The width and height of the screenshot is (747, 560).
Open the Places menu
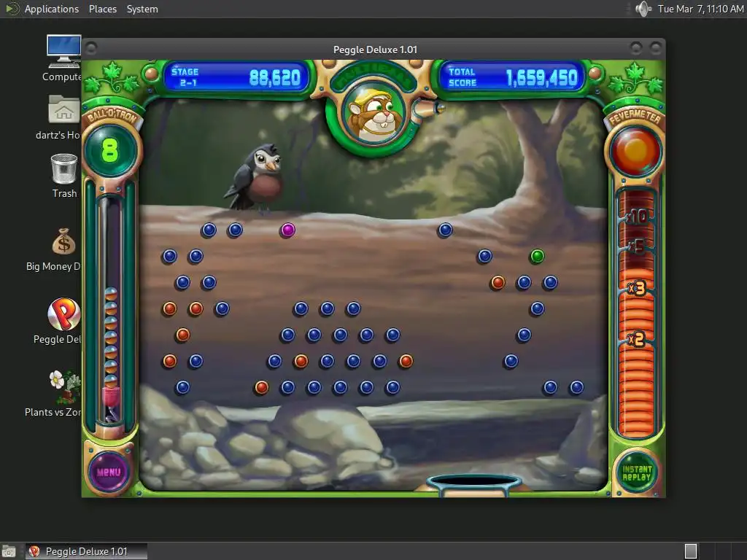102,9
